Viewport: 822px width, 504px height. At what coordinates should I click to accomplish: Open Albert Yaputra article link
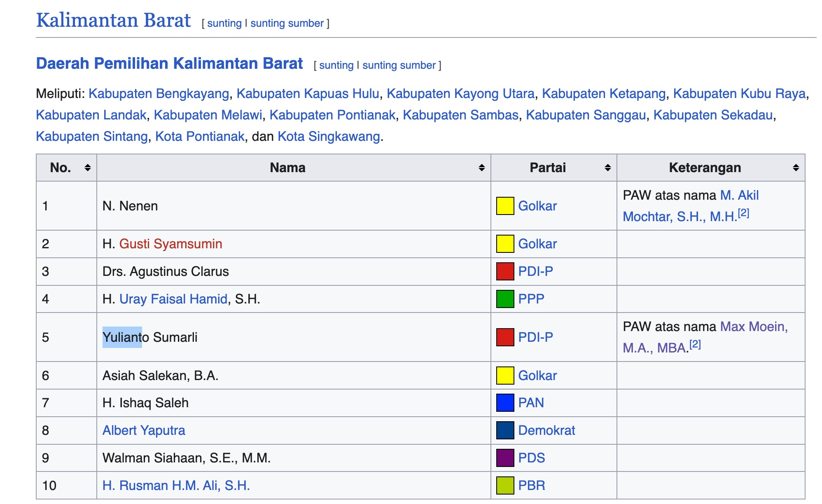(x=144, y=430)
